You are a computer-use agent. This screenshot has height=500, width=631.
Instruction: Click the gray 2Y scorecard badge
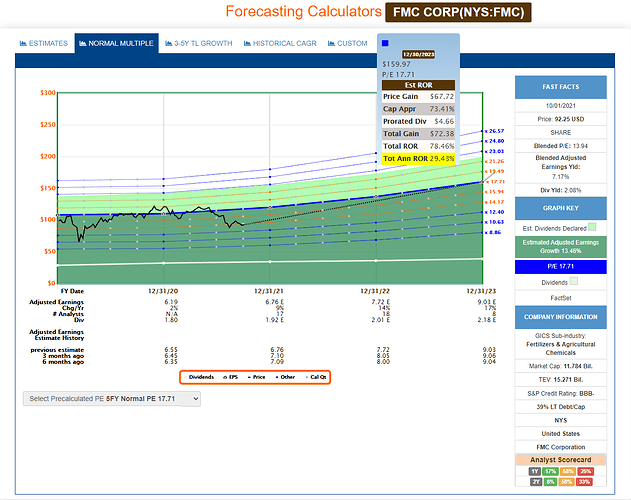536,481
